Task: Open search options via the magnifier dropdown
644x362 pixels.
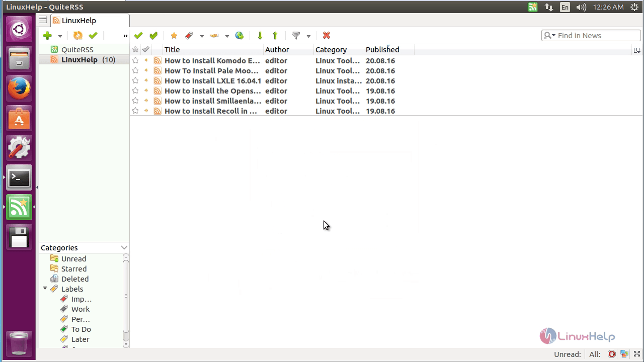Action: [549, 36]
